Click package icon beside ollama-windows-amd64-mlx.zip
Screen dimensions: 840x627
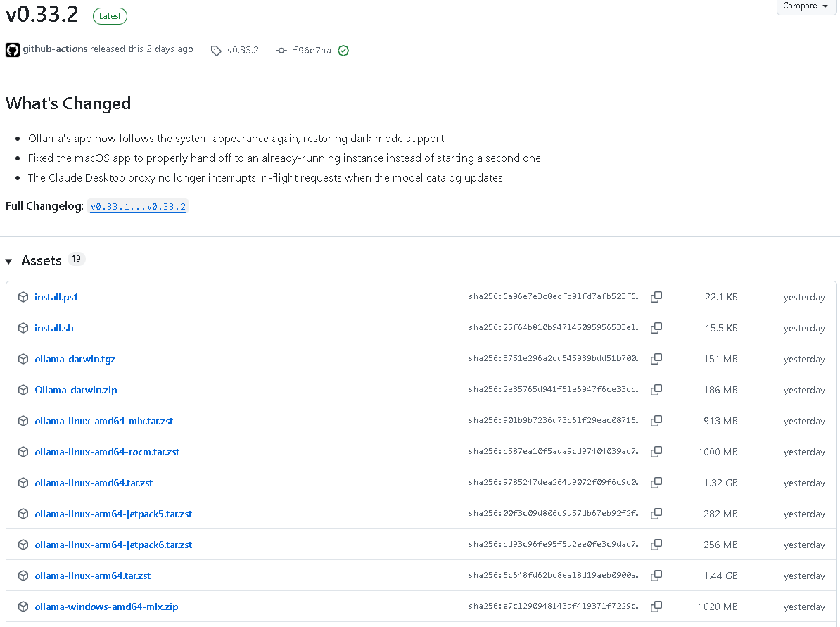click(x=23, y=607)
